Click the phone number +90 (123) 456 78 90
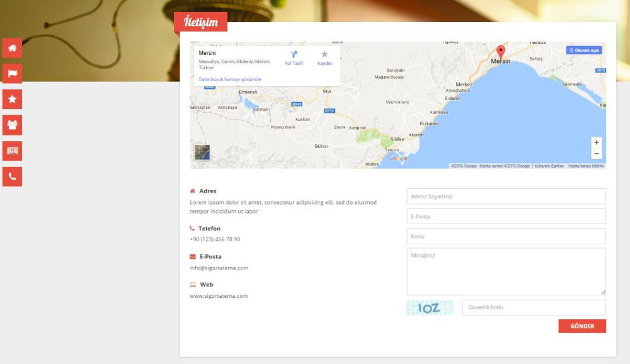This screenshot has height=364, width=630. (x=215, y=239)
